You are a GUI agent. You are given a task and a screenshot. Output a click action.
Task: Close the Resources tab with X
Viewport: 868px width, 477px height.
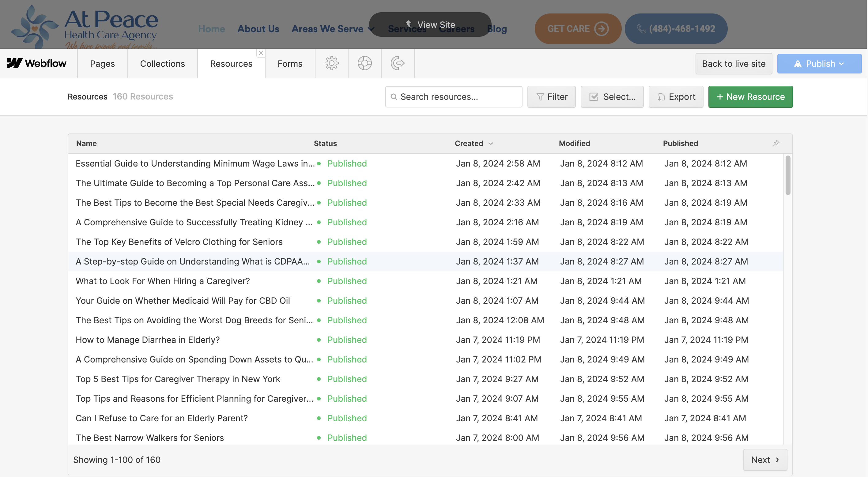click(x=261, y=53)
